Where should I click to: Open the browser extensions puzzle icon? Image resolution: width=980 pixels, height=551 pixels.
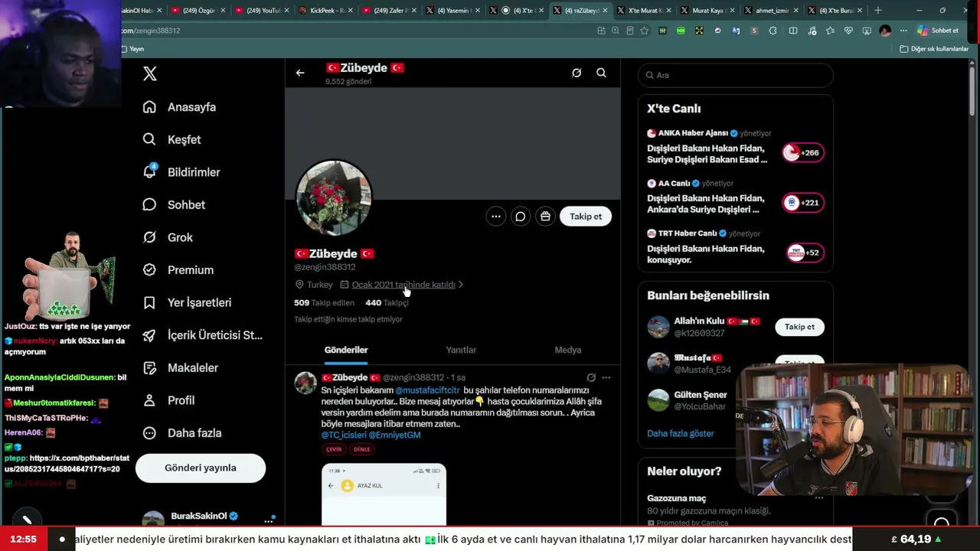point(773,31)
